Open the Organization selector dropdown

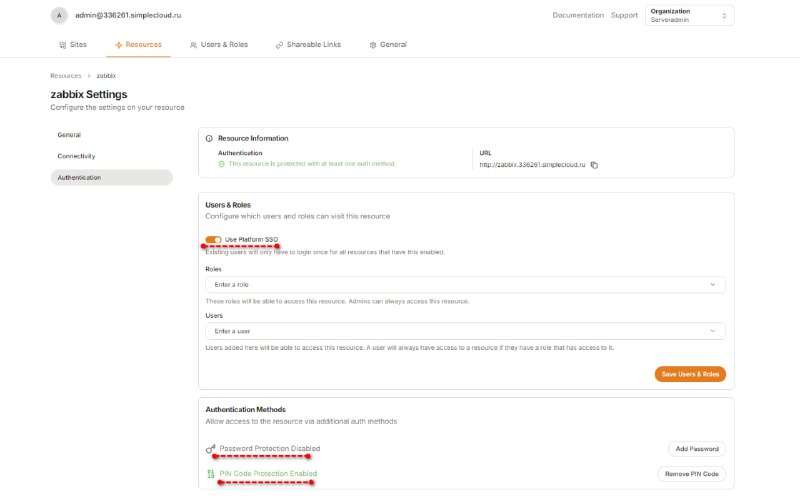[x=689, y=15]
